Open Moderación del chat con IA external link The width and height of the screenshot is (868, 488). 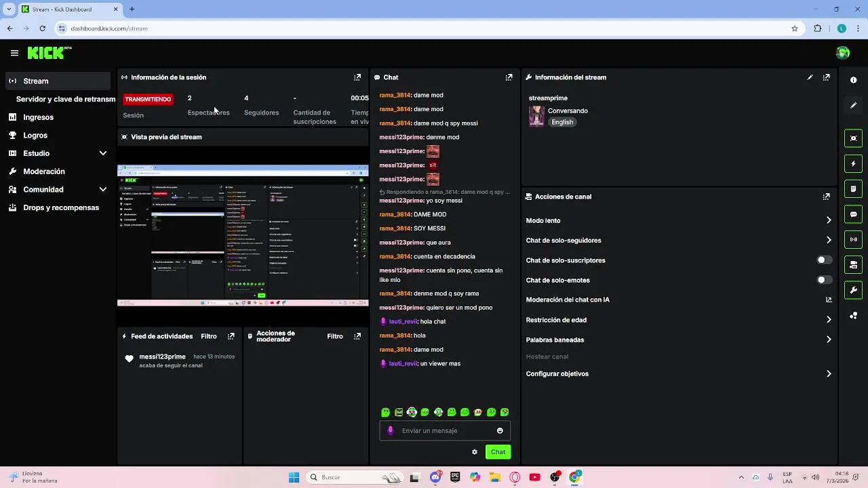coord(829,300)
